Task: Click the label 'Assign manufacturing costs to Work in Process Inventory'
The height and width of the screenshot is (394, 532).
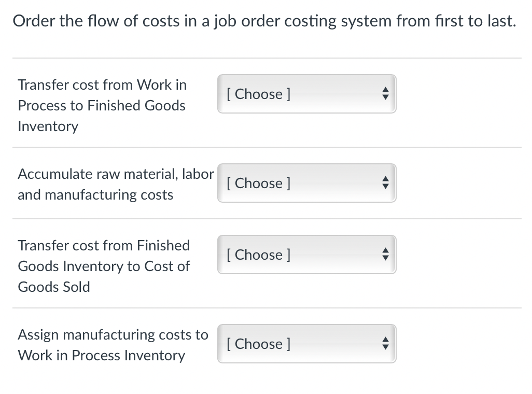Action: [x=113, y=345]
